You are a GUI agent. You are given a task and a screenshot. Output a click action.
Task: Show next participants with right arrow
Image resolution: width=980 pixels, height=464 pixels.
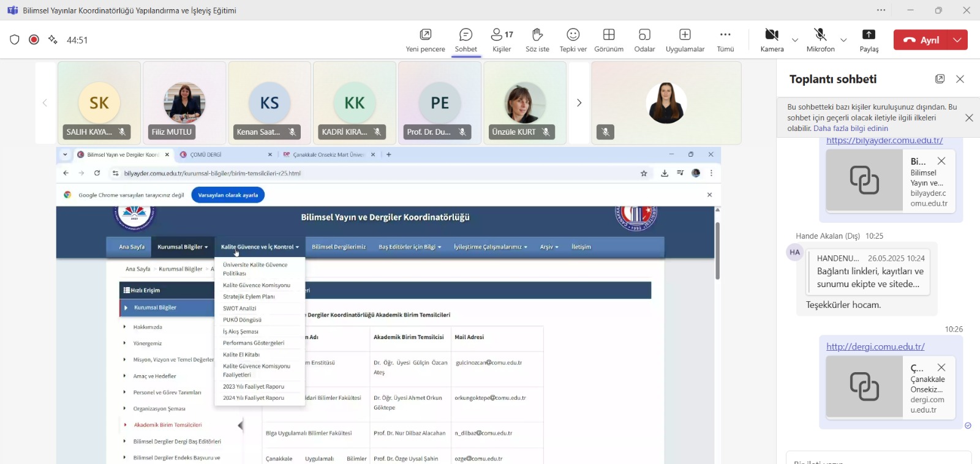click(x=579, y=103)
